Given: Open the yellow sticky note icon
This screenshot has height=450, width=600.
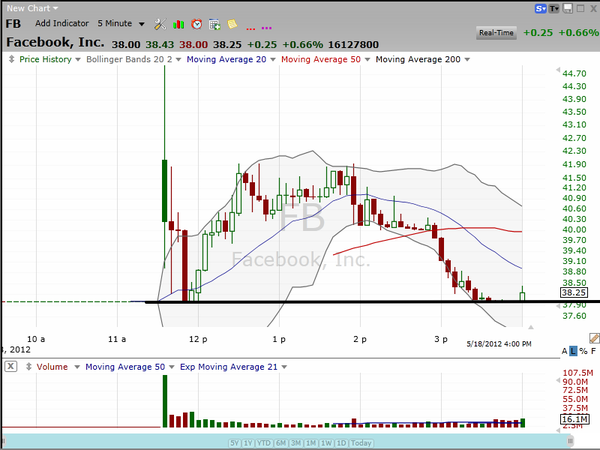Looking at the screenshot, I should 231,23.
